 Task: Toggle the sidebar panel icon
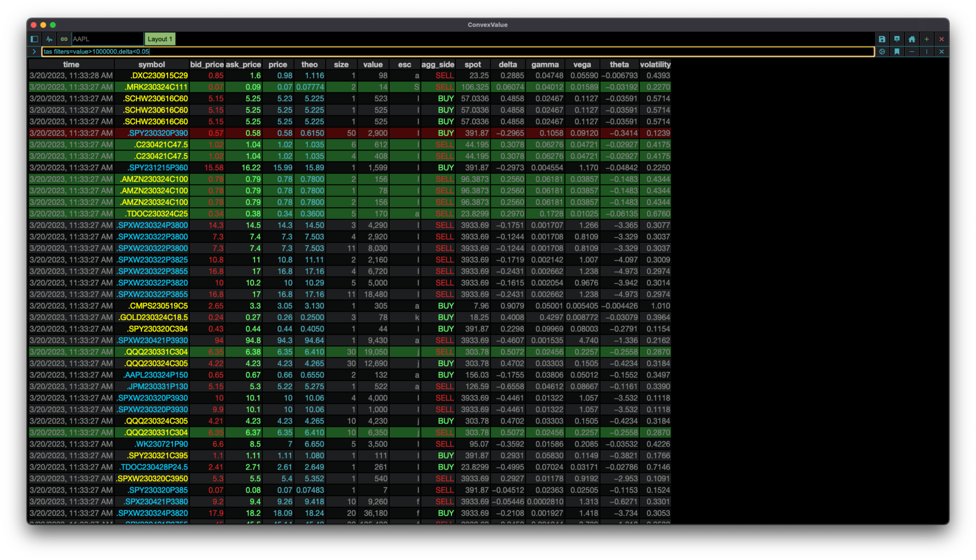click(34, 39)
